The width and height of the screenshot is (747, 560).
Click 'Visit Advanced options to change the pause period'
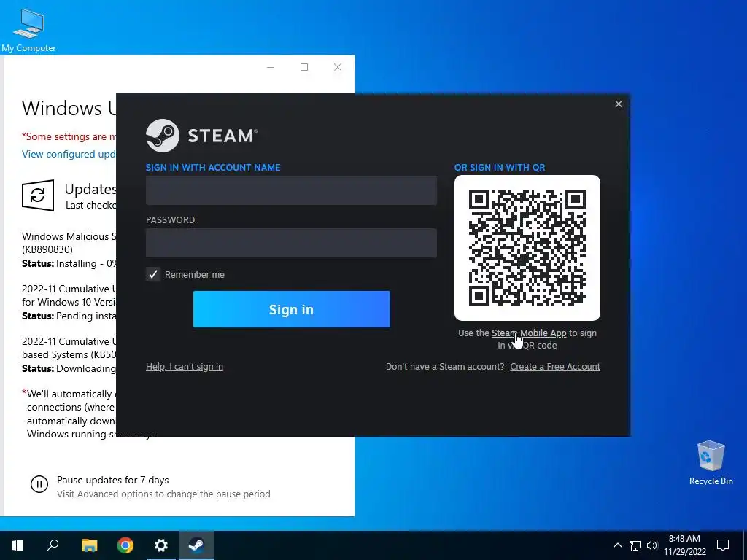click(x=163, y=494)
